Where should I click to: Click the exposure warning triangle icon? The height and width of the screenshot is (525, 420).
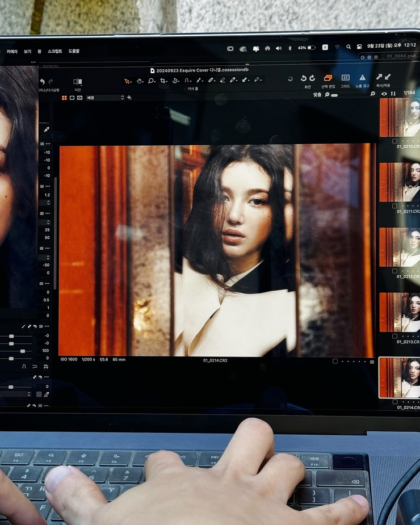[x=363, y=78]
